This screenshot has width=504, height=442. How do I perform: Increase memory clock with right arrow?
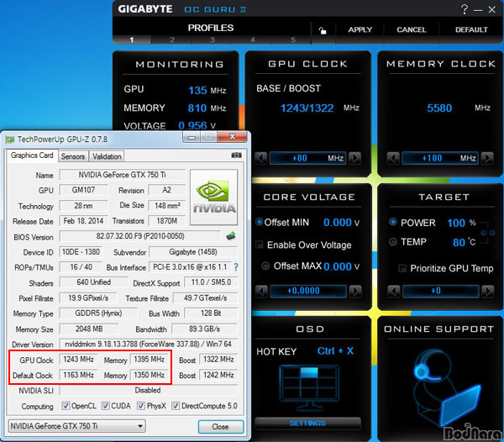[x=487, y=158]
